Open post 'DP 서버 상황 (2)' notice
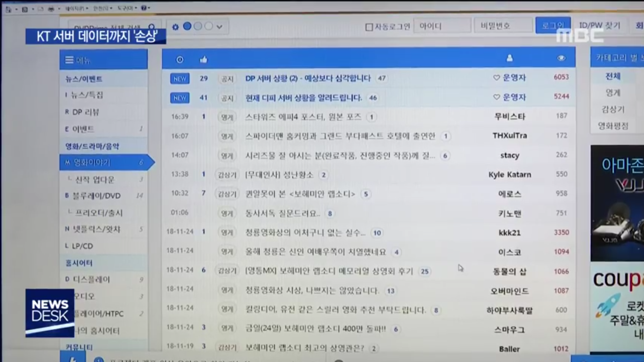 [308, 78]
